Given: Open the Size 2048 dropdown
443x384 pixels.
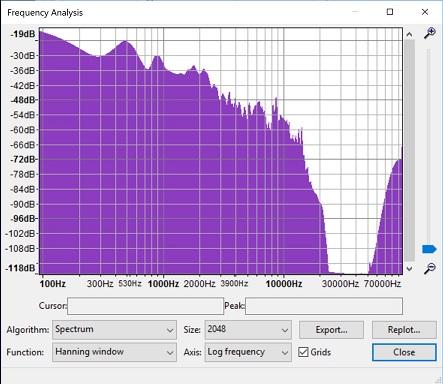Looking at the screenshot, I should click(x=248, y=330).
